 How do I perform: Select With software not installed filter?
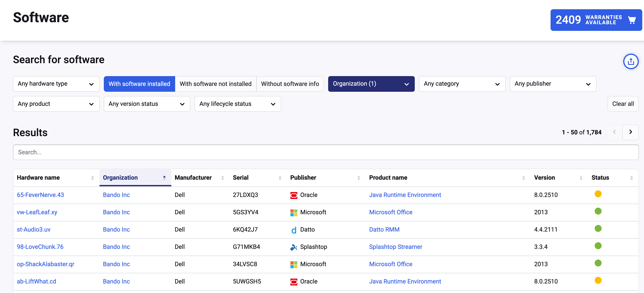point(215,84)
